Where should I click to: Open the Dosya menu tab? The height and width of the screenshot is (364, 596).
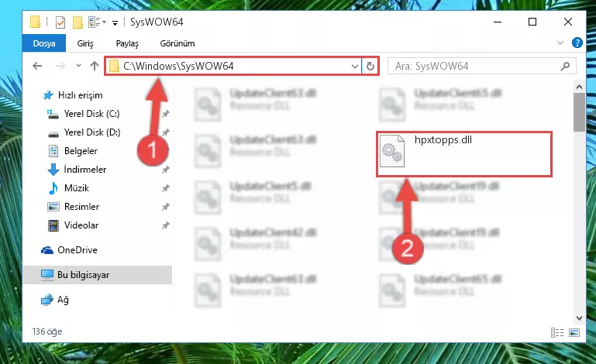[x=44, y=43]
